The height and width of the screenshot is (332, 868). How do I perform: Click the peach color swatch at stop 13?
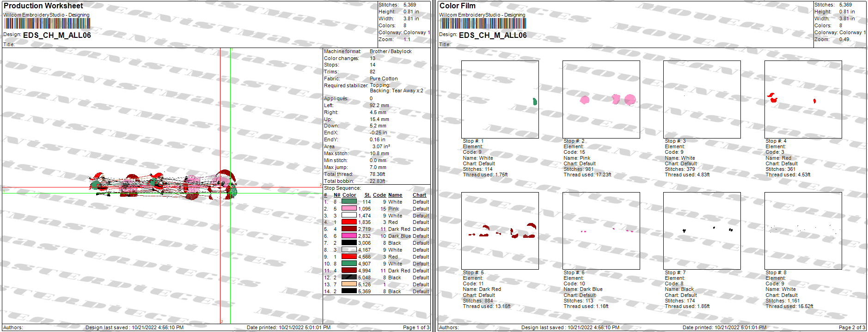[349, 284]
